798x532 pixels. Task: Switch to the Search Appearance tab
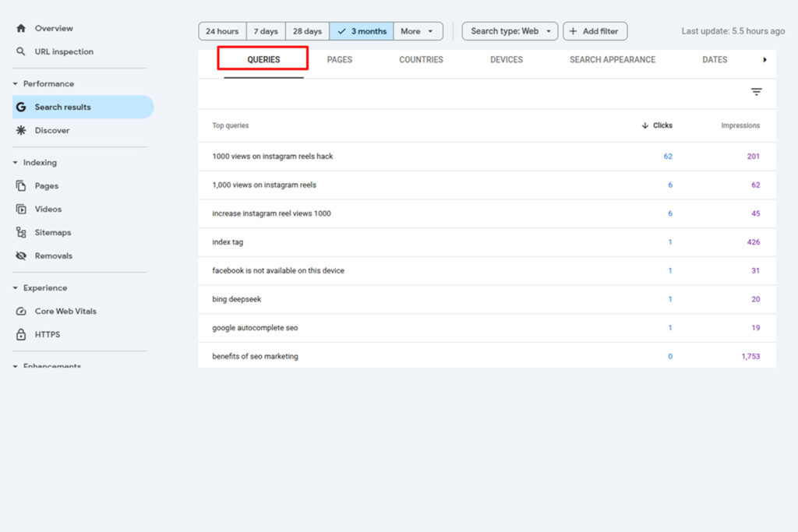[x=613, y=59]
